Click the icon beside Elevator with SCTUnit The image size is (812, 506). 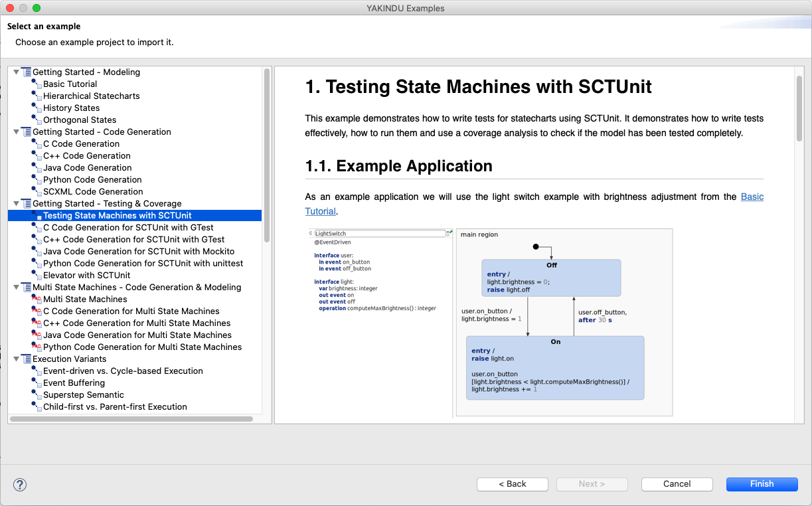click(37, 276)
